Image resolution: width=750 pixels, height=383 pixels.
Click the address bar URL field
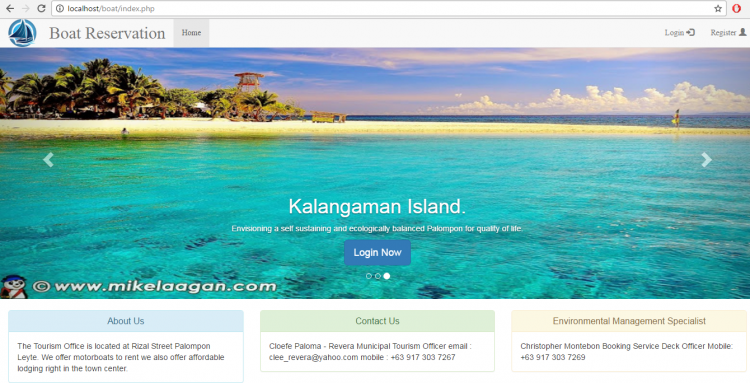[x=383, y=9]
